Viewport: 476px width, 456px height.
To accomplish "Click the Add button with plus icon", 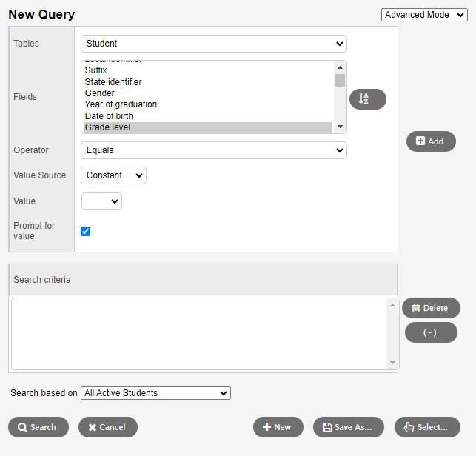I will 431,141.
